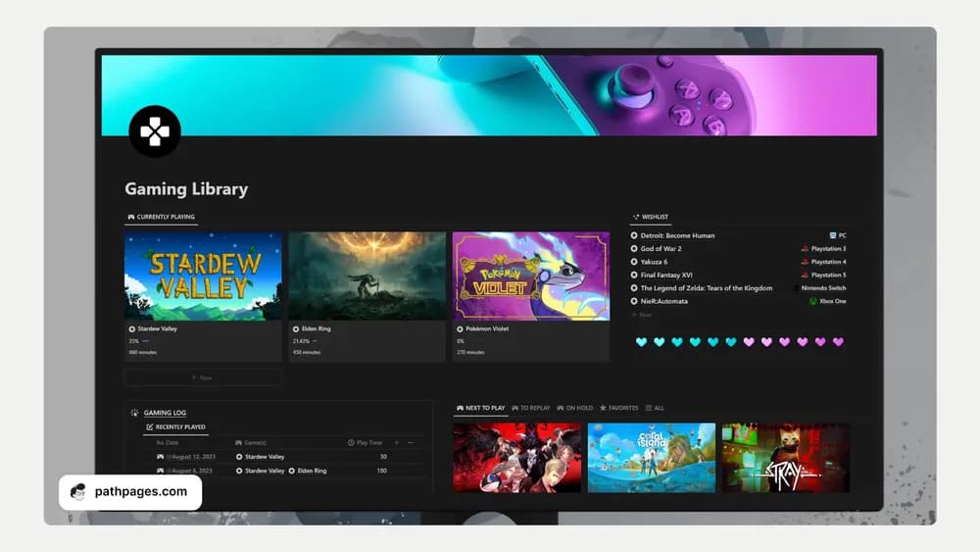Open Detroit: Become Human wishlist entry
980x552 pixels.
pyautogui.click(x=677, y=235)
